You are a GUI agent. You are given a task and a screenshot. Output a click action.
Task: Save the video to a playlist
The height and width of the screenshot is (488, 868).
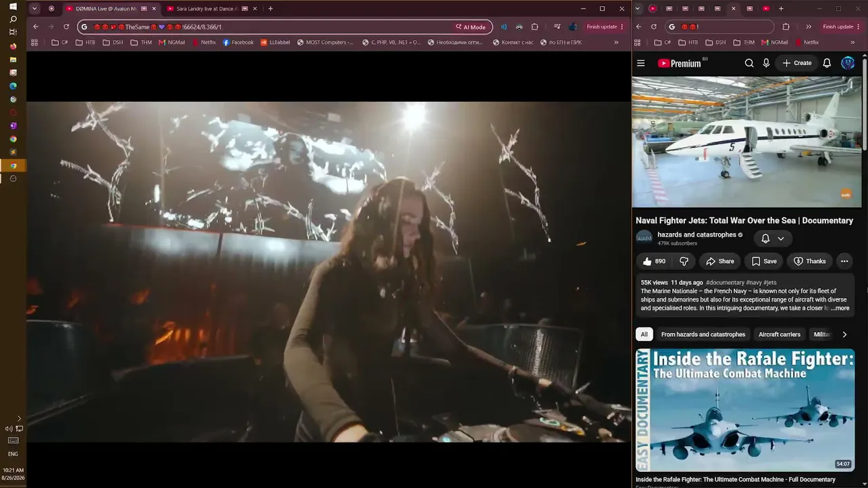tap(764, 261)
